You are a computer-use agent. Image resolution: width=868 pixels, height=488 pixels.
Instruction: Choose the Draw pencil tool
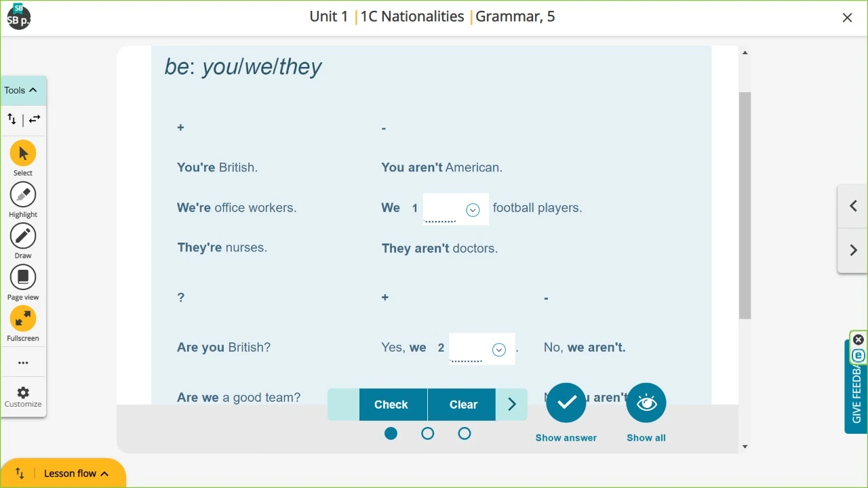[x=23, y=236]
